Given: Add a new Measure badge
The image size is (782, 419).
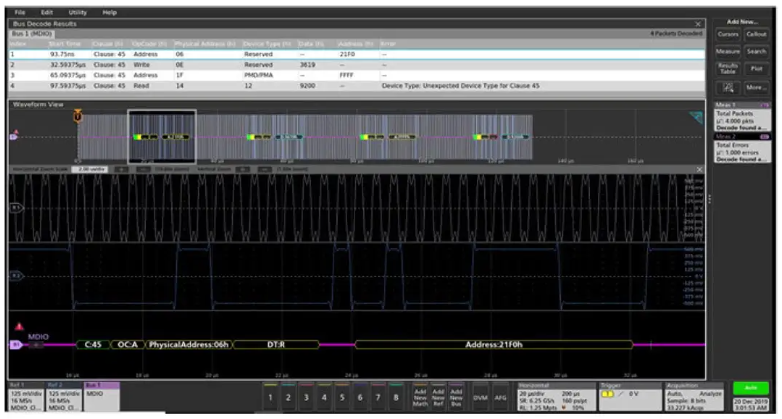Looking at the screenshot, I should point(728,51).
